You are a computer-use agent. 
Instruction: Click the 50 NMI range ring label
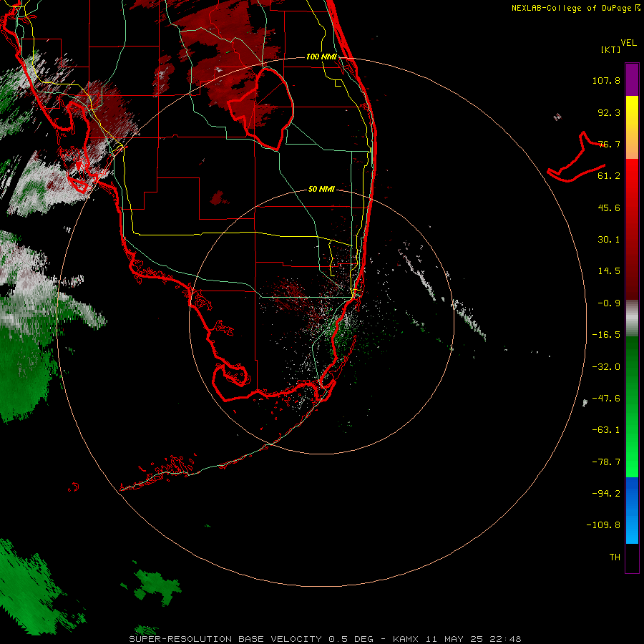tap(321, 189)
